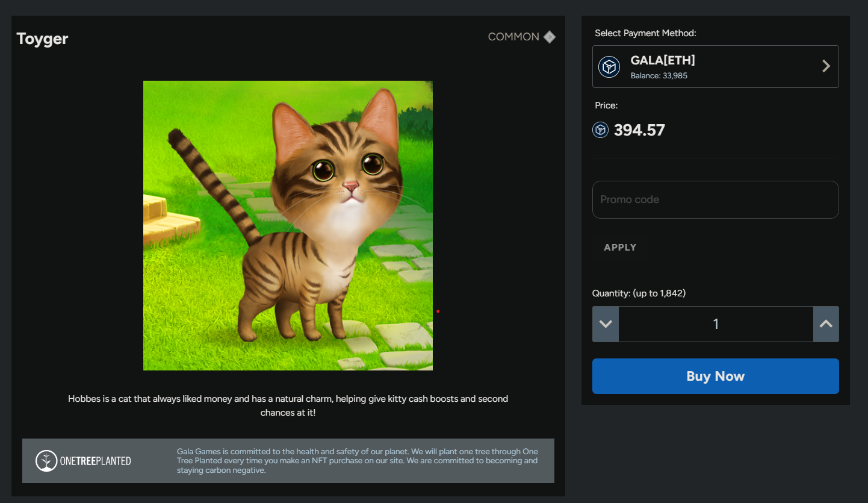Click the Quantity: (up to 1,842) label
Viewport: 868px width, 503px height.
pos(639,293)
